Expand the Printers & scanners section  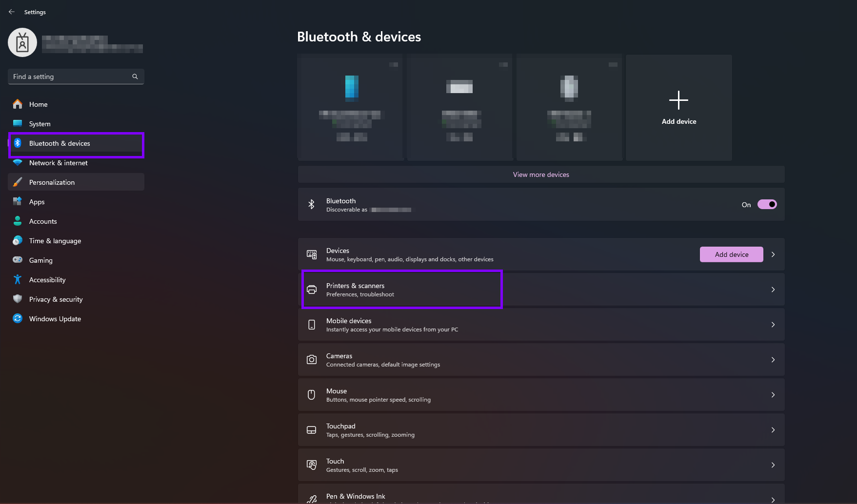pos(773,289)
